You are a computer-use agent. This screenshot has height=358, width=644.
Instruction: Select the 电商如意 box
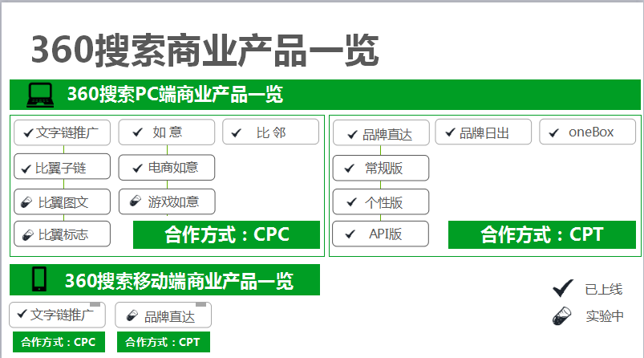[x=167, y=167]
